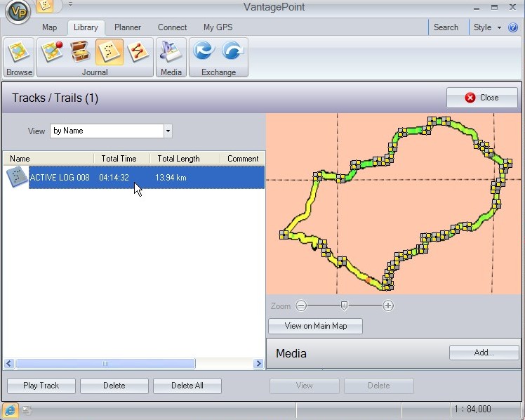Click the zoom in plus button
The image size is (525, 420).
click(x=387, y=306)
